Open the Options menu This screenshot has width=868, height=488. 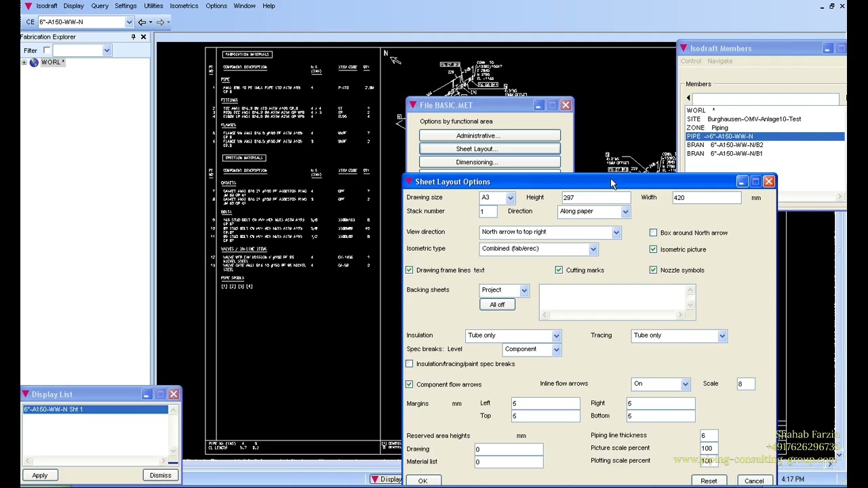[x=216, y=6]
